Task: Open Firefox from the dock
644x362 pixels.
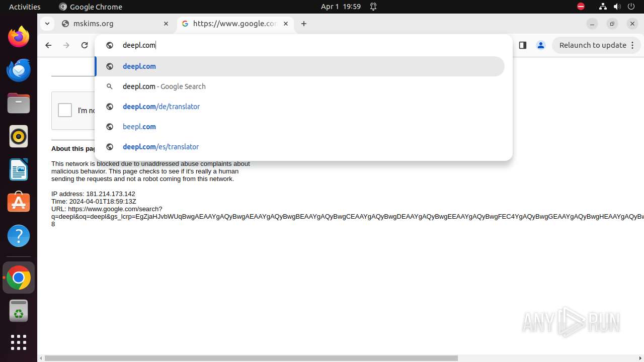Action: click(19, 37)
